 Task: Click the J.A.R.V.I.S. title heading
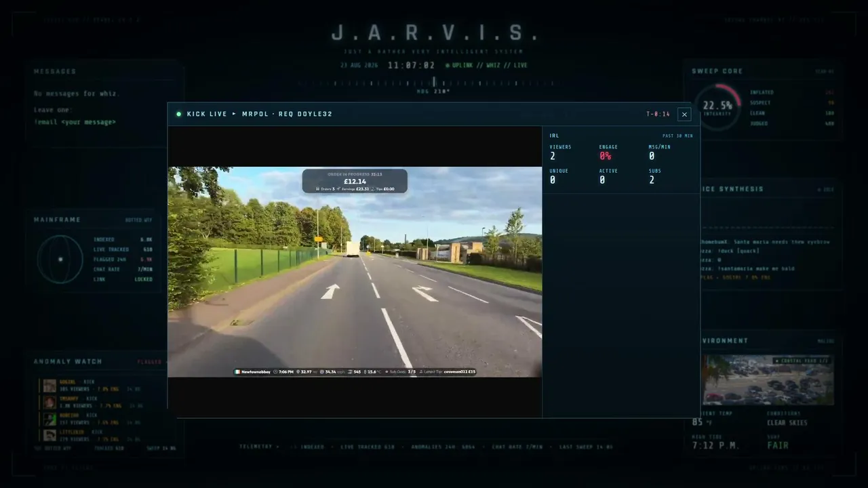click(434, 33)
